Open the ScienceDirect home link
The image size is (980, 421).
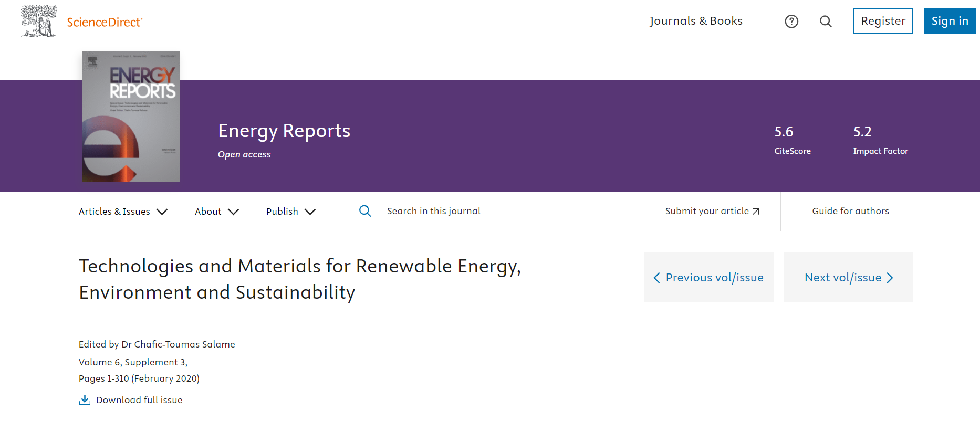coord(105,22)
